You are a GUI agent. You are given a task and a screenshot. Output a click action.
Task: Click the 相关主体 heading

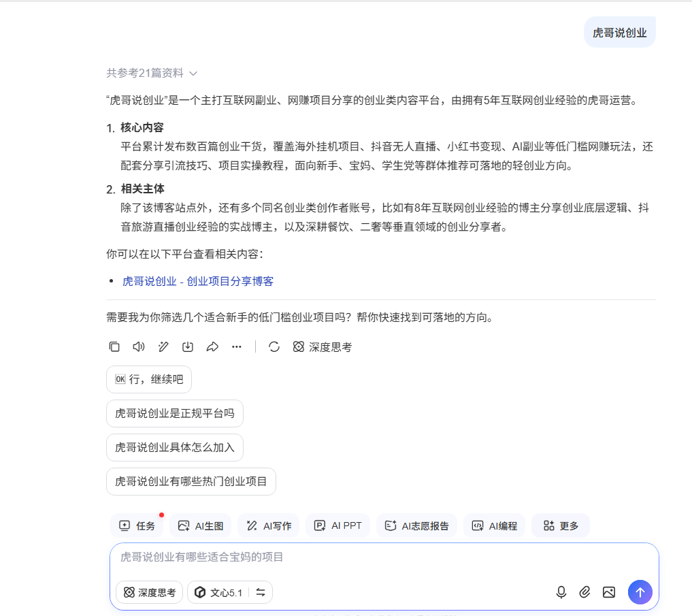pyautogui.click(x=142, y=189)
